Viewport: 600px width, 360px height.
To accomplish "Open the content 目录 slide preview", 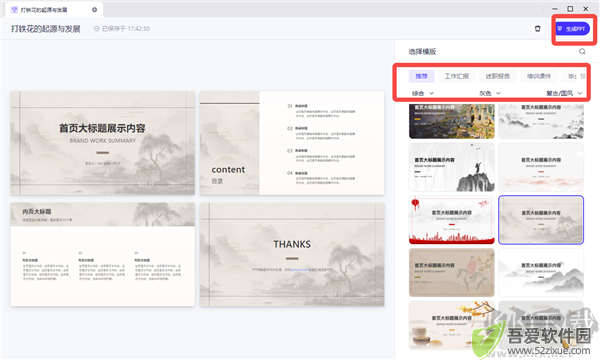I will [x=292, y=143].
